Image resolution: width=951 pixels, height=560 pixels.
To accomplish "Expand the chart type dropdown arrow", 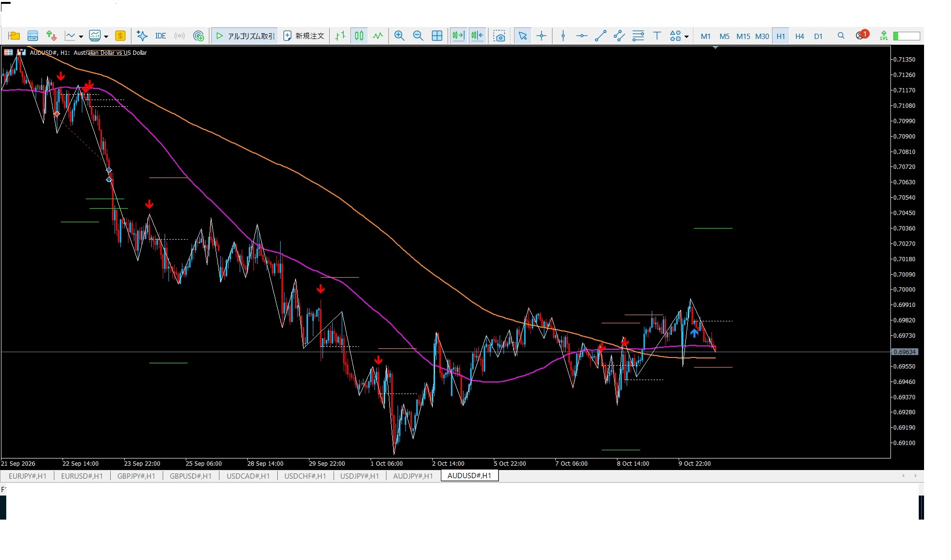I will [81, 37].
